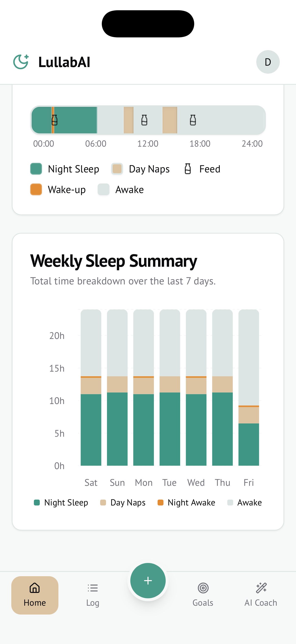Viewport: 296px width, 644px height.
Task: Tap the first feed bottle on the timeline
Action: [x=54, y=120]
